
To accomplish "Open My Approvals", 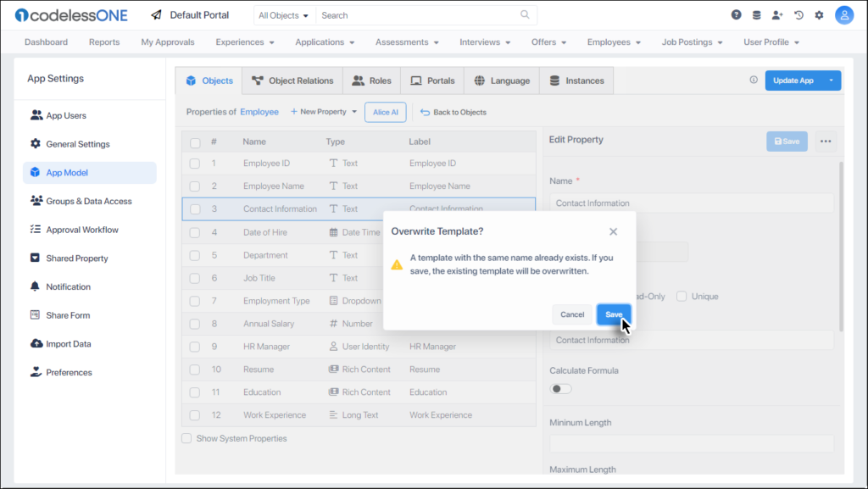I will pyautogui.click(x=168, y=42).
